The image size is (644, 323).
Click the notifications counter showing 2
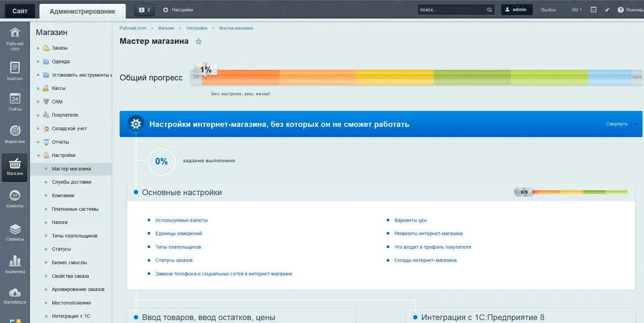click(144, 10)
